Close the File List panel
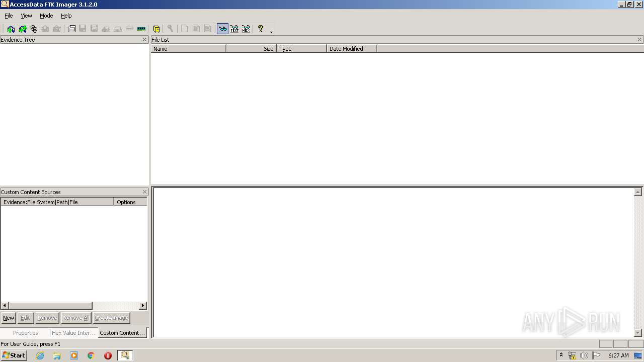Screen dimensions: 644x362 (x=640, y=39)
